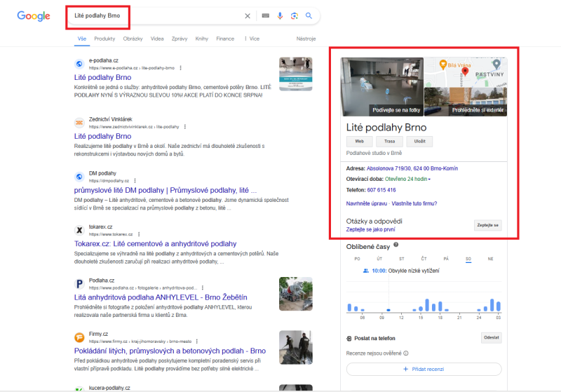
Task: Click the Zednictví Vinklárek favicon
Action: 79,123
